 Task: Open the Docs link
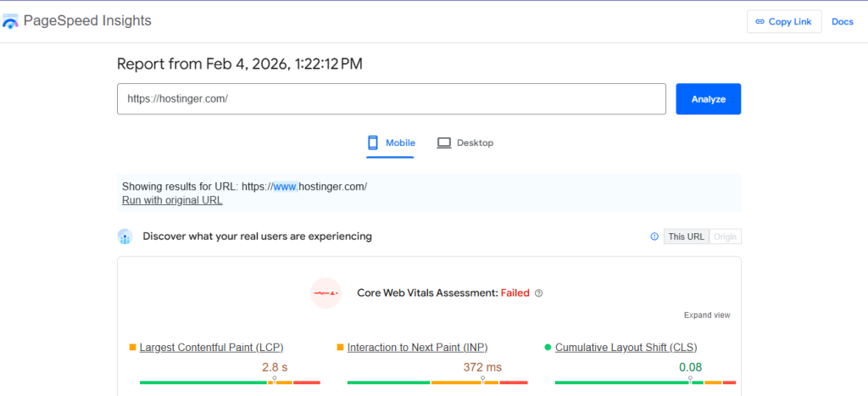(843, 21)
